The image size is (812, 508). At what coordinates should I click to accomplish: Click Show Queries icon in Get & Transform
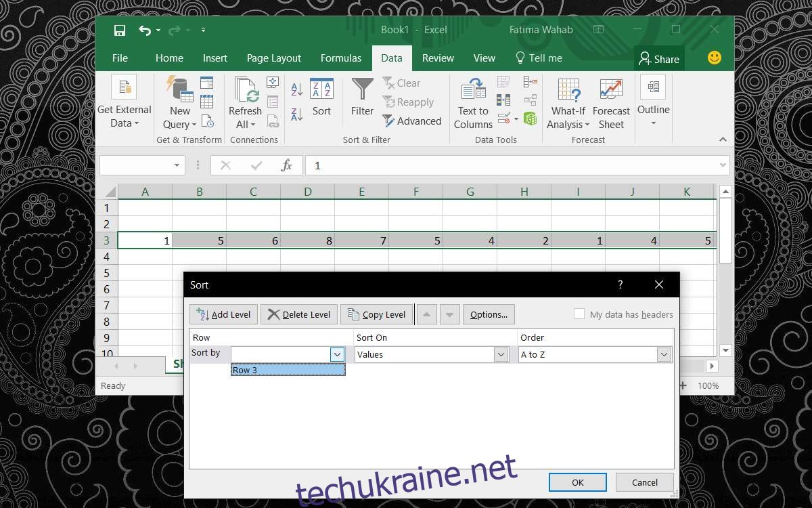click(207, 83)
